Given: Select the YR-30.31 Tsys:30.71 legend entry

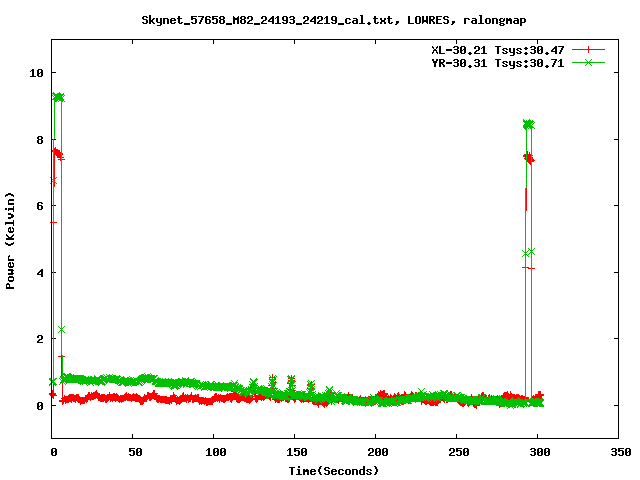Looking at the screenshot, I should click(x=498, y=63).
